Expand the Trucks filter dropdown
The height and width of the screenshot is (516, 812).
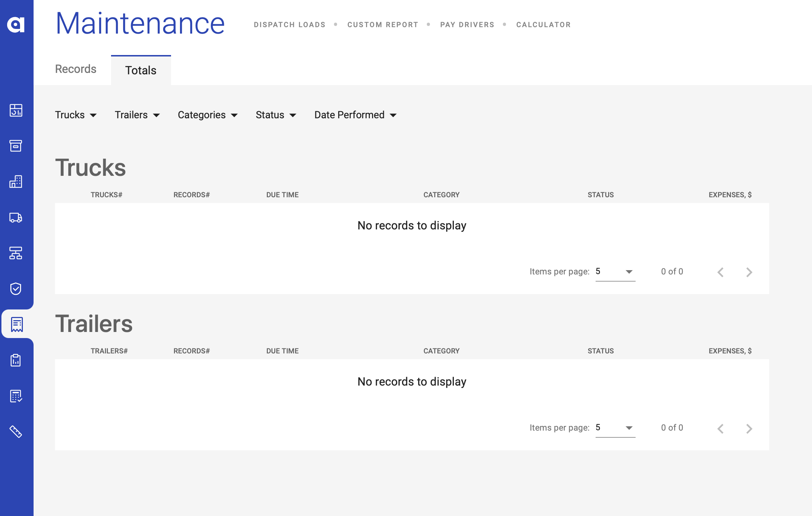[76, 115]
